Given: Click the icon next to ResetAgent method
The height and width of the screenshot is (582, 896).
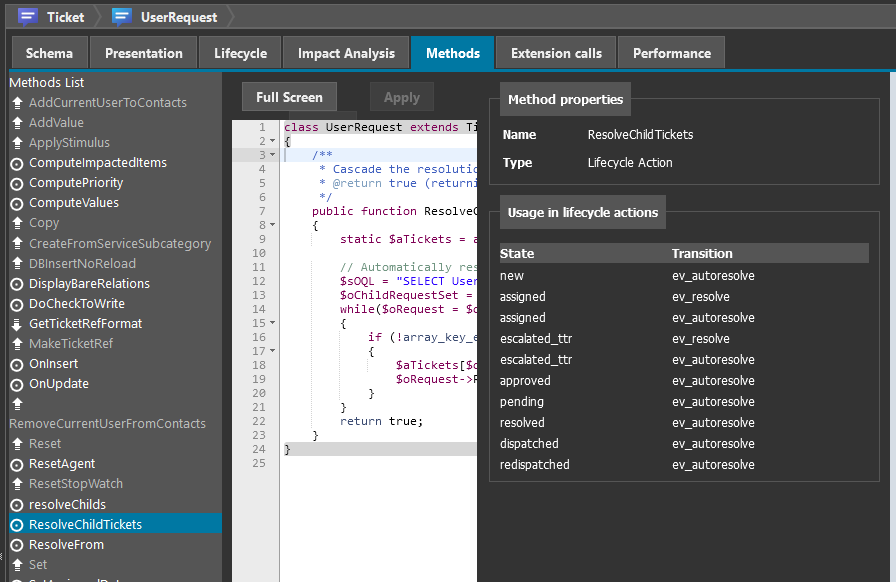Looking at the screenshot, I should coord(16,465).
